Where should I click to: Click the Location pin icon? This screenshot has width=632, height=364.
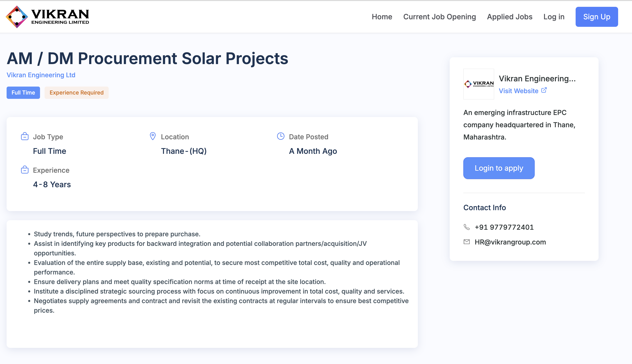[x=152, y=137]
